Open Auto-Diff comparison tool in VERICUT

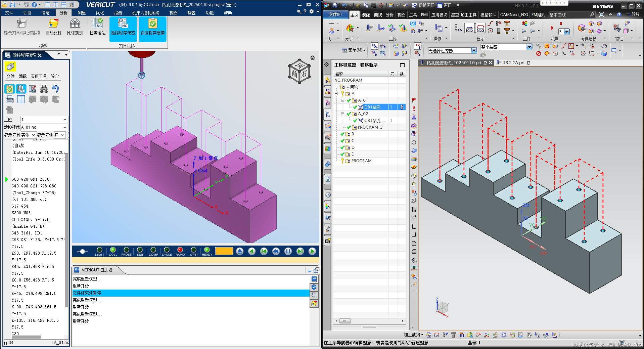click(54, 27)
